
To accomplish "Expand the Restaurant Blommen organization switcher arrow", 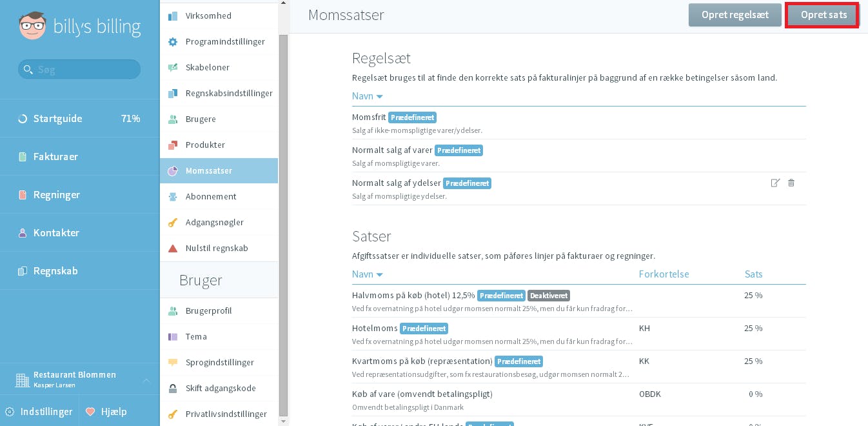I will [x=146, y=380].
